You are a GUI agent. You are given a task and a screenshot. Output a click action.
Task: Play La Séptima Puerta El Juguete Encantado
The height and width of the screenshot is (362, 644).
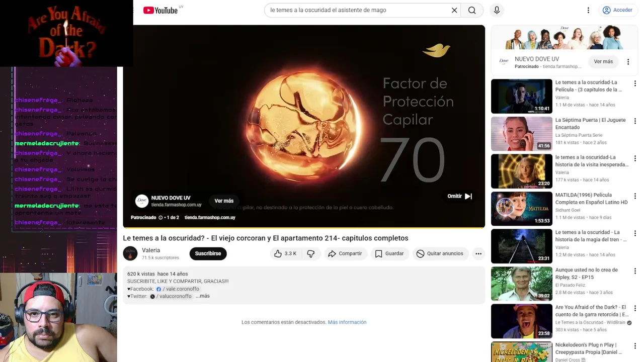click(x=522, y=134)
